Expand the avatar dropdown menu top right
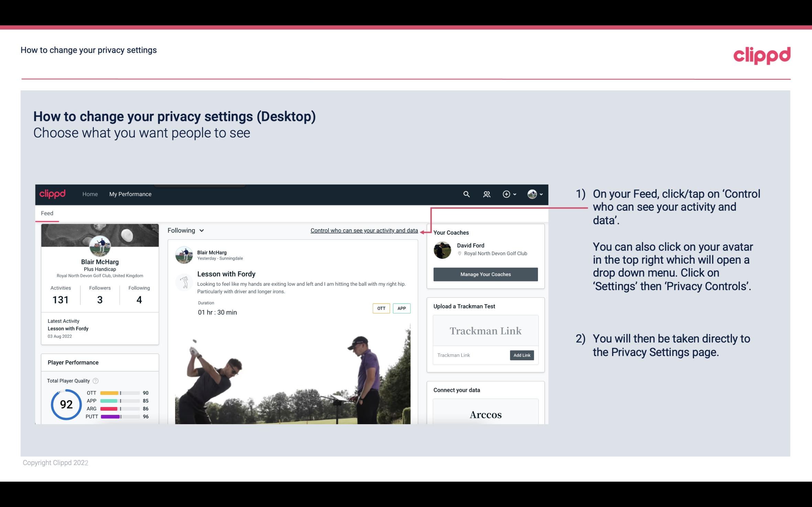Screen dimensions: 812x507 535,194
